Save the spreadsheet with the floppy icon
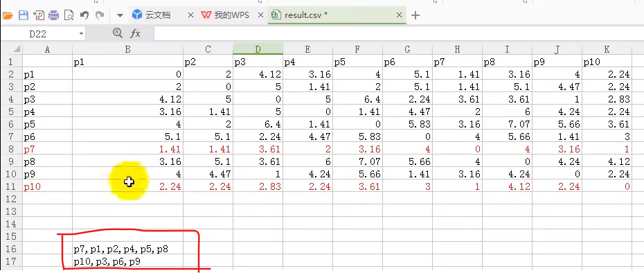Screen dimensions: 644x273 coord(23,16)
